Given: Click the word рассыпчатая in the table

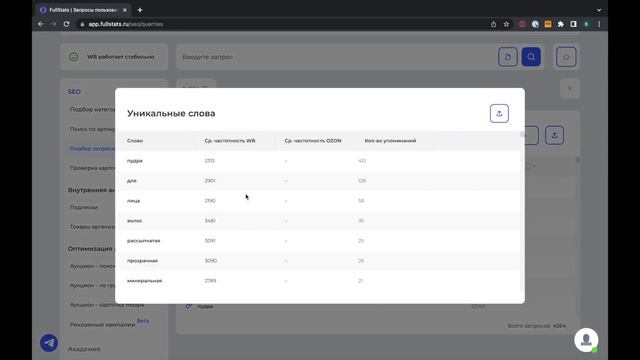Looking at the screenshot, I should pos(143,241).
